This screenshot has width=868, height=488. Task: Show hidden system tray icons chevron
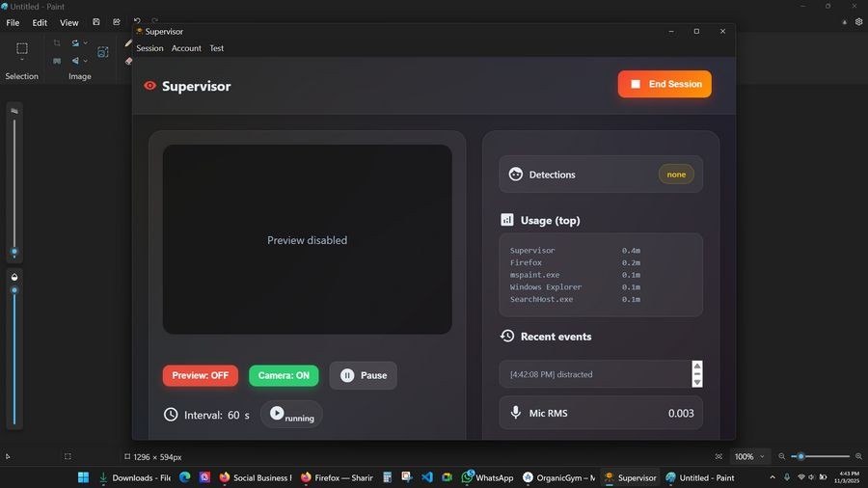point(772,477)
